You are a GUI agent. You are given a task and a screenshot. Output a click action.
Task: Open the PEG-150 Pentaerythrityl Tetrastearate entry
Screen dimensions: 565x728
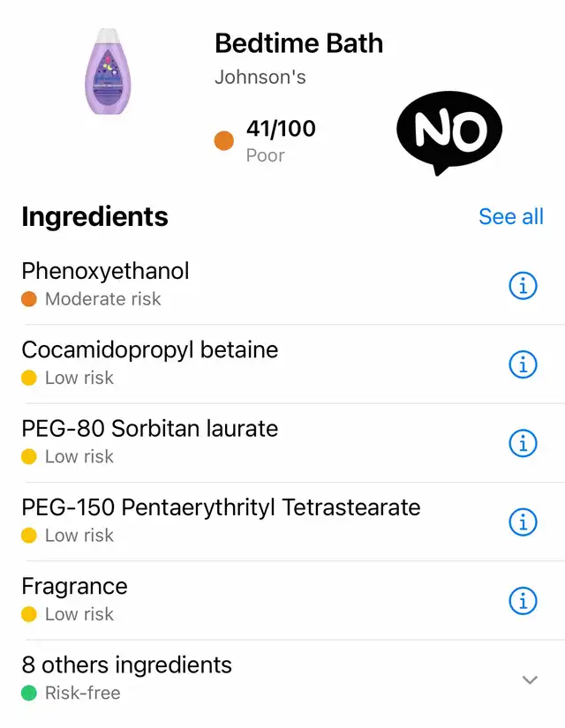[221, 508]
